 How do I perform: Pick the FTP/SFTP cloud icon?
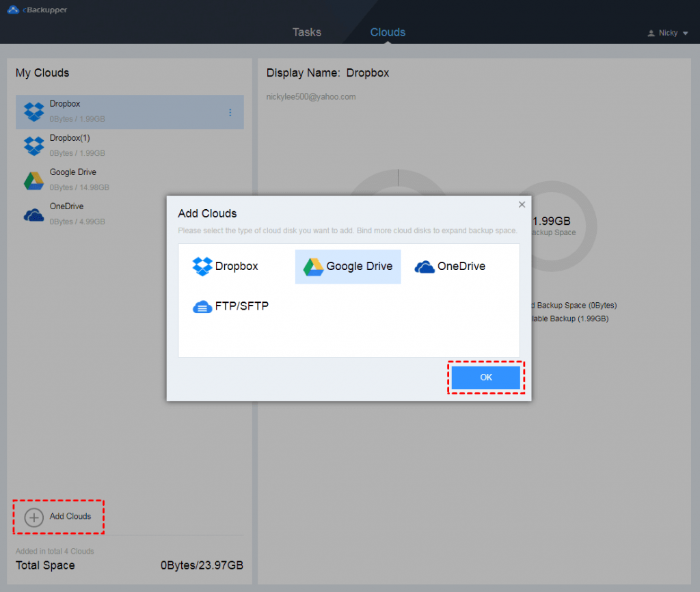point(202,306)
